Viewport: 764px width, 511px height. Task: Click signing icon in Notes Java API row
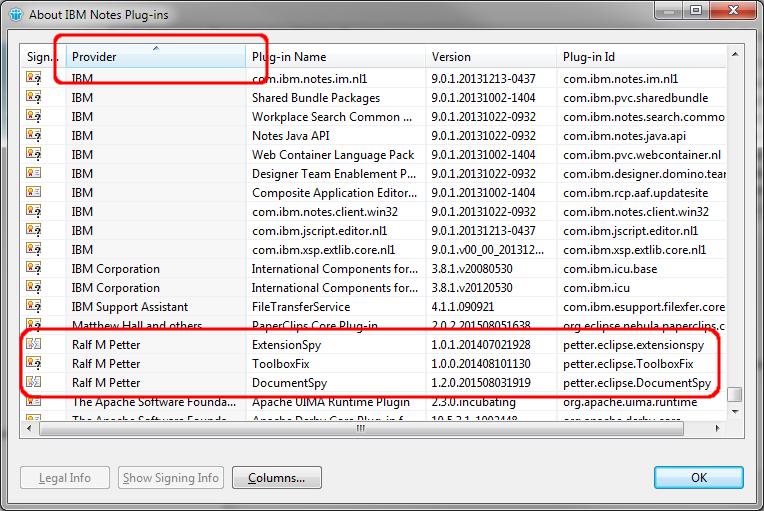[34, 136]
